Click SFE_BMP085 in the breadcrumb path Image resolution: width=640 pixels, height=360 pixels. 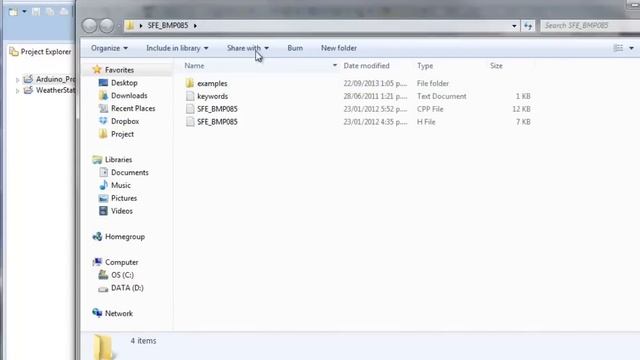click(168, 25)
